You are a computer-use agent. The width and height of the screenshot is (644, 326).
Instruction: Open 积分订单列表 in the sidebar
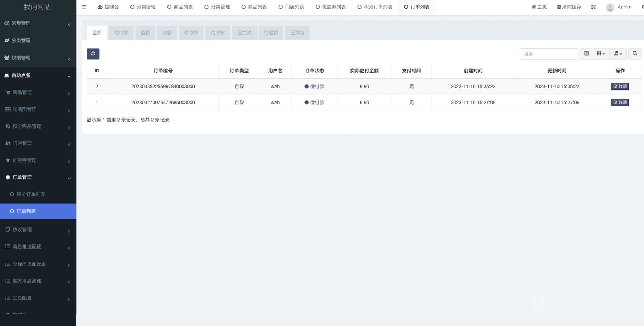(x=31, y=194)
